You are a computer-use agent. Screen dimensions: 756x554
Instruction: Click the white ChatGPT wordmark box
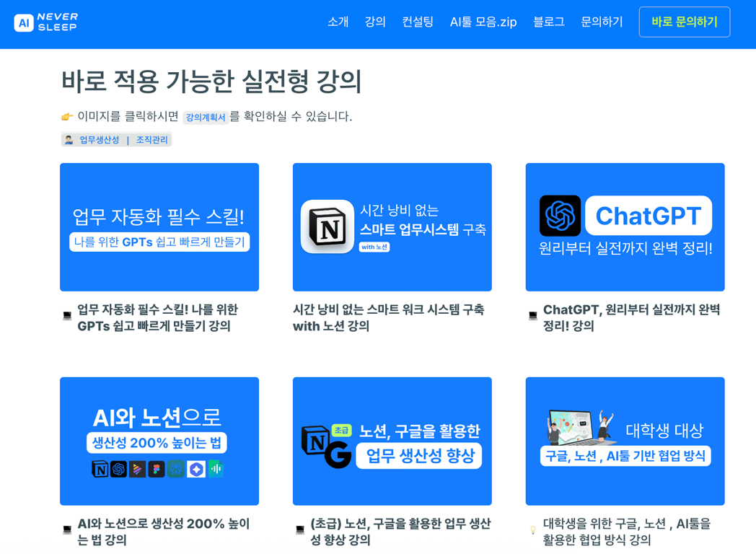pyautogui.click(x=649, y=216)
